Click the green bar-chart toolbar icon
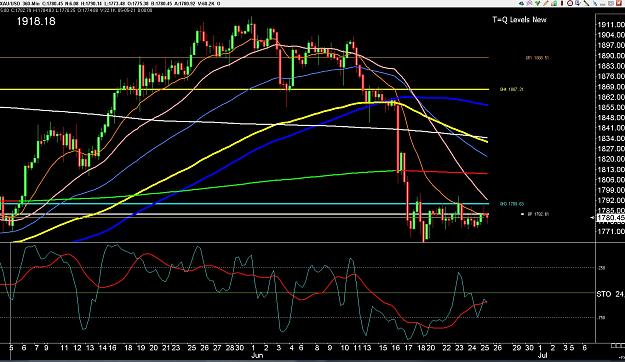The width and height of the screenshot is (625, 362). click(x=554, y=3)
